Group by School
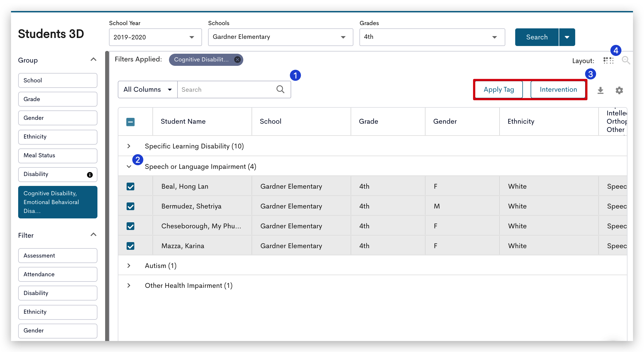Image resolution: width=644 pixels, height=352 pixels. pyautogui.click(x=58, y=80)
